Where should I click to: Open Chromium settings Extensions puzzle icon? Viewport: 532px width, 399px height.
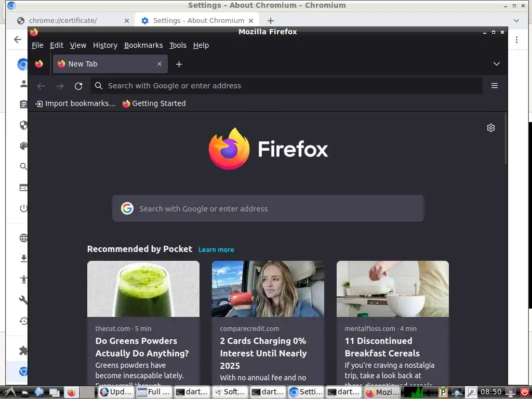click(x=23, y=351)
